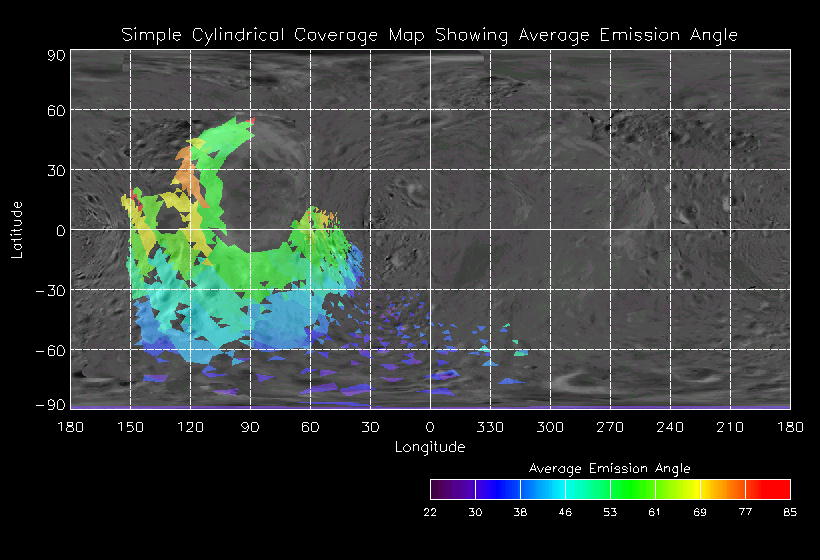
Task: Click the longitude tick label 210
Action: (730, 427)
